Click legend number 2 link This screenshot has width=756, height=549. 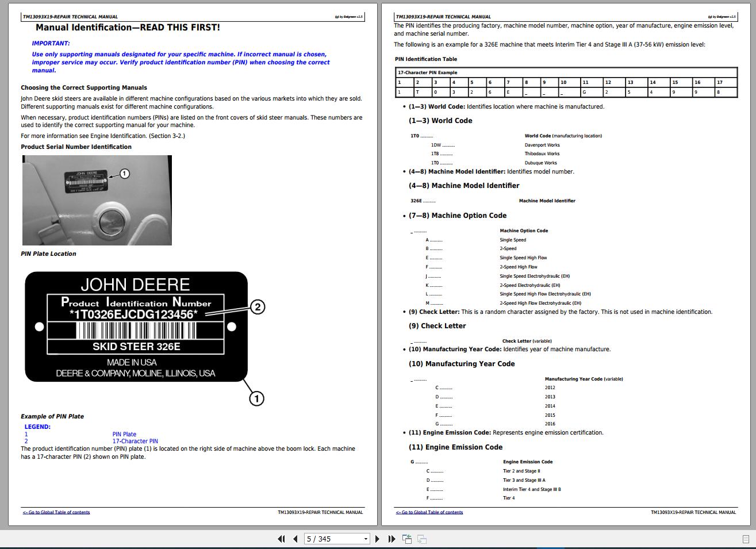coord(26,441)
